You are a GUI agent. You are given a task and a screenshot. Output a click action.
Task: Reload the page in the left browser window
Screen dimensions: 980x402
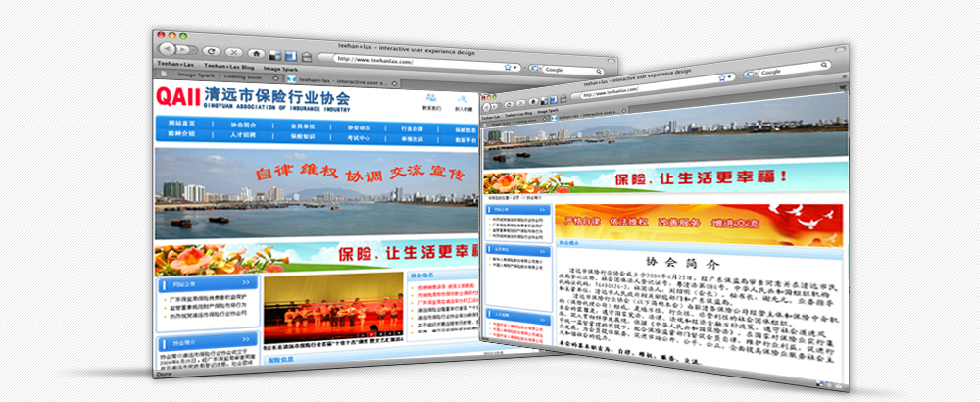coord(212,51)
